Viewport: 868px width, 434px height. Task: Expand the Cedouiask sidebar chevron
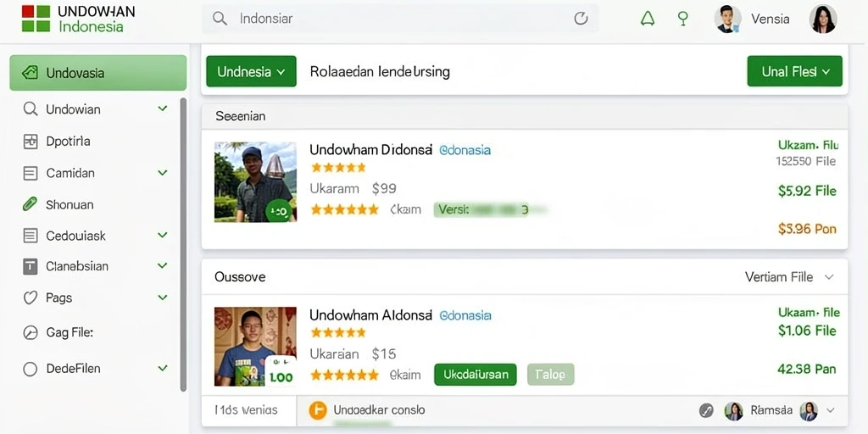click(x=162, y=236)
